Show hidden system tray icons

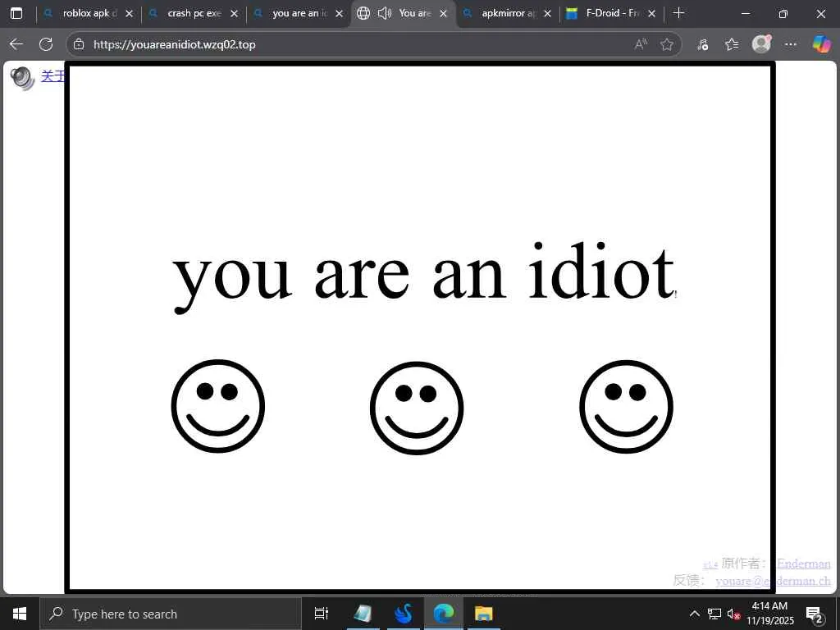(694, 614)
